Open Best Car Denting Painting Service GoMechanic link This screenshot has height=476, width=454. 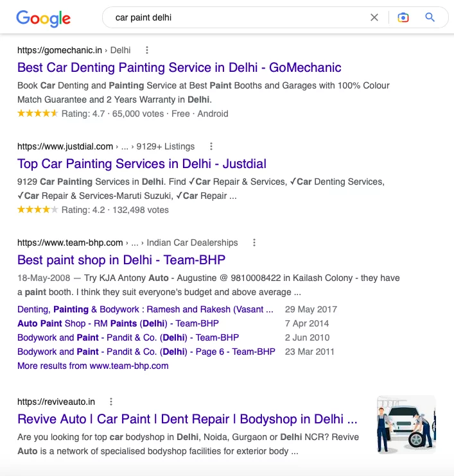pyautogui.click(x=179, y=67)
